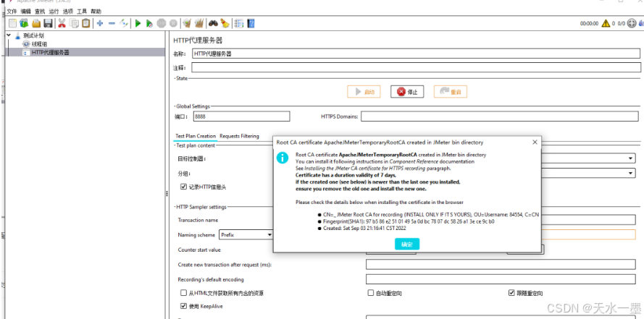Click the yellow warning triangle log icon

click(x=606, y=23)
